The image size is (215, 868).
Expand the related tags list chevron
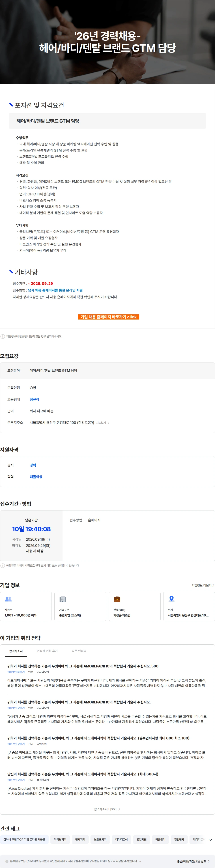(x=210, y=840)
